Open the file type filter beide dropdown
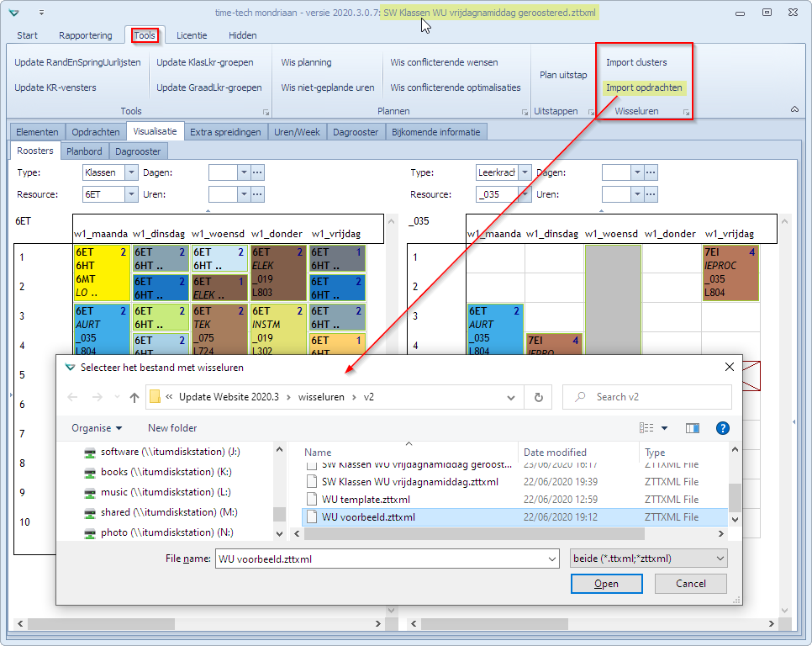Image resolution: width=812 pixels, height=646 pixels. tap(648, 559)
